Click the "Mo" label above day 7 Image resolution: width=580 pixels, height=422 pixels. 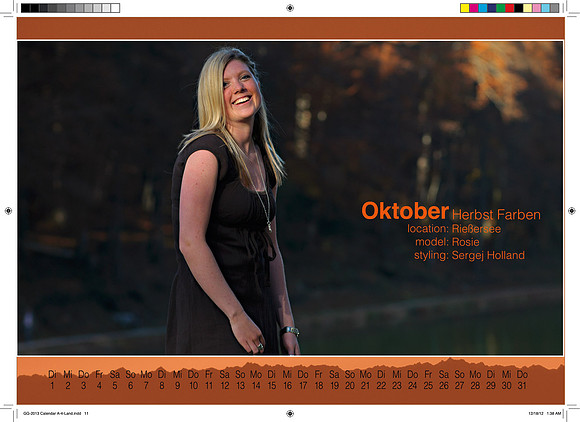coord(146,375)
